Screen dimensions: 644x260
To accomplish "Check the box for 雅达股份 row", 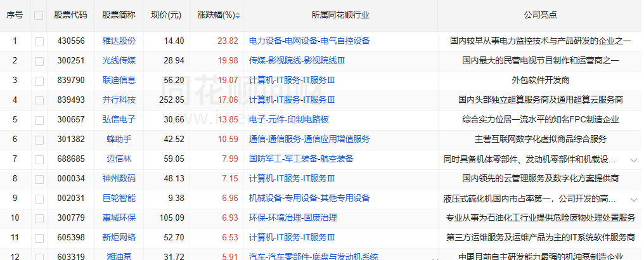I will [x=39, y=41].
